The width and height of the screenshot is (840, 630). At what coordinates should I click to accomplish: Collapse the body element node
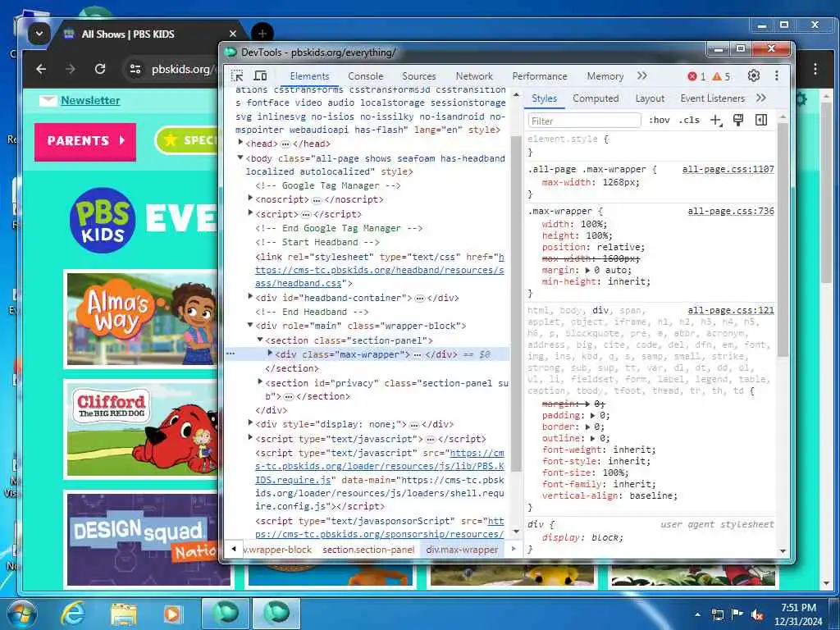pos(240,157)
